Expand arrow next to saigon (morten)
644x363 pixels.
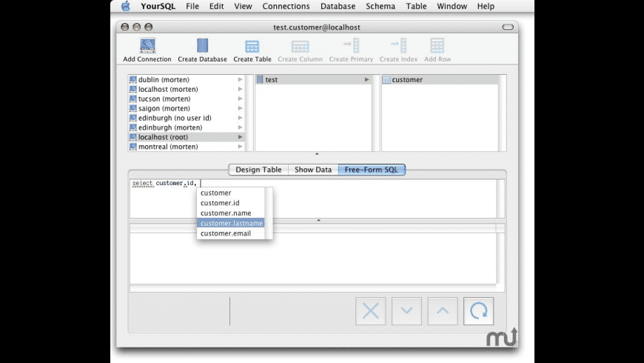[x=241, y=109]
